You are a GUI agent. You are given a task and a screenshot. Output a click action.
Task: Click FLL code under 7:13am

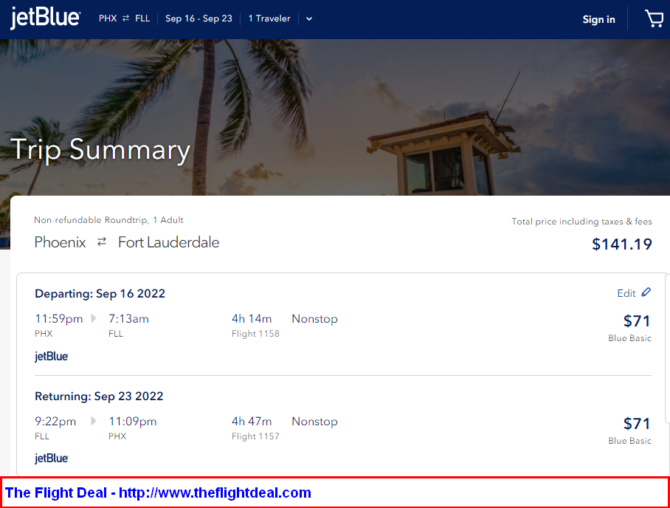click(x=116, y=334)
